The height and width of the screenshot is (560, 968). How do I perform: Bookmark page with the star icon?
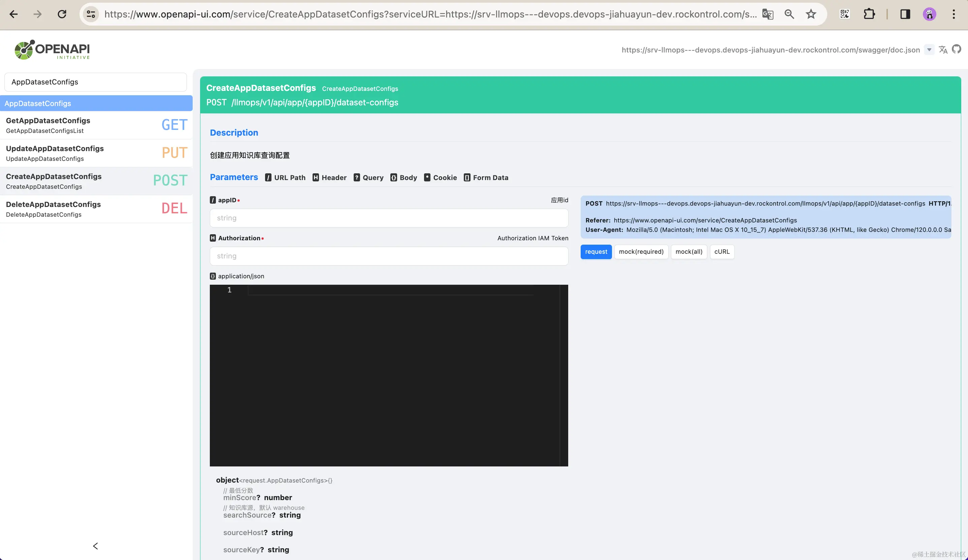click(811, 14)
